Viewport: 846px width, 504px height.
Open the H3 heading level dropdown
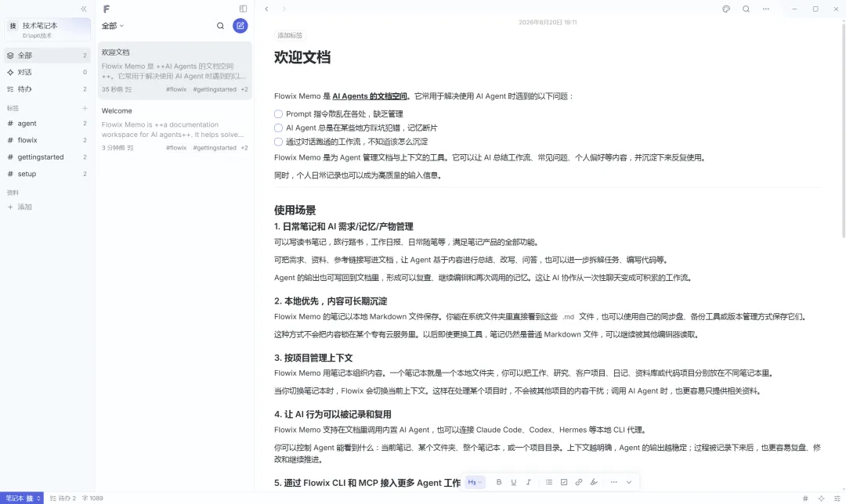point(475,482)
